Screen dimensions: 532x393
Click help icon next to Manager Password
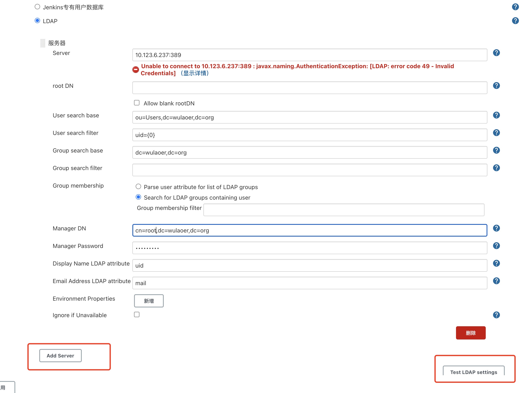(496, 246)
